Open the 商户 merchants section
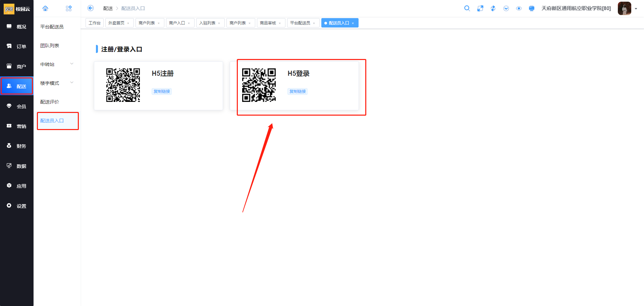644x306 pixels. pos(17,66)
